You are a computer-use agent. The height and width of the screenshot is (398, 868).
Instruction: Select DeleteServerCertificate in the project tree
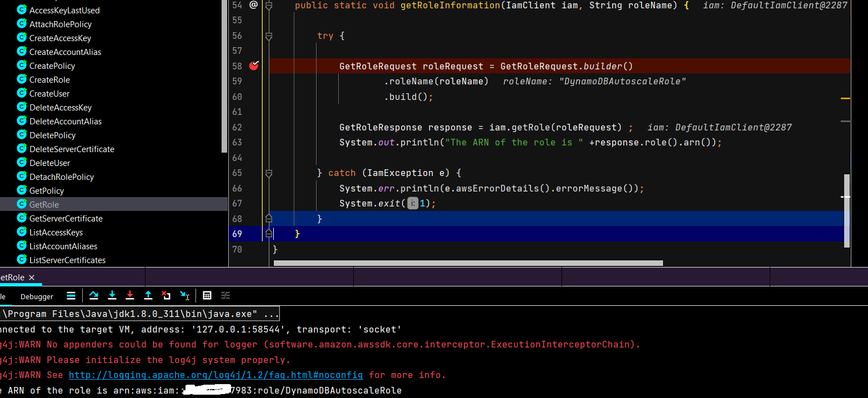point(72,149)
